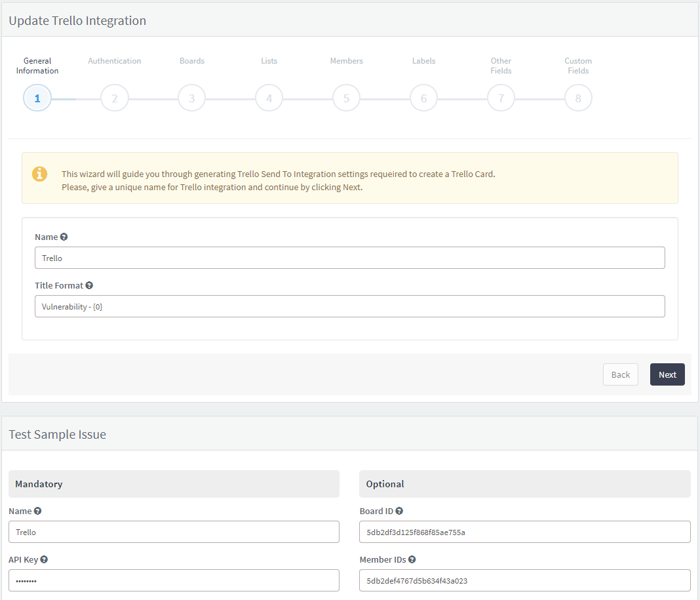Click help icon beside Mandatory section Name label
This screenshot has height=600, width=700.
tap(37, 511)
